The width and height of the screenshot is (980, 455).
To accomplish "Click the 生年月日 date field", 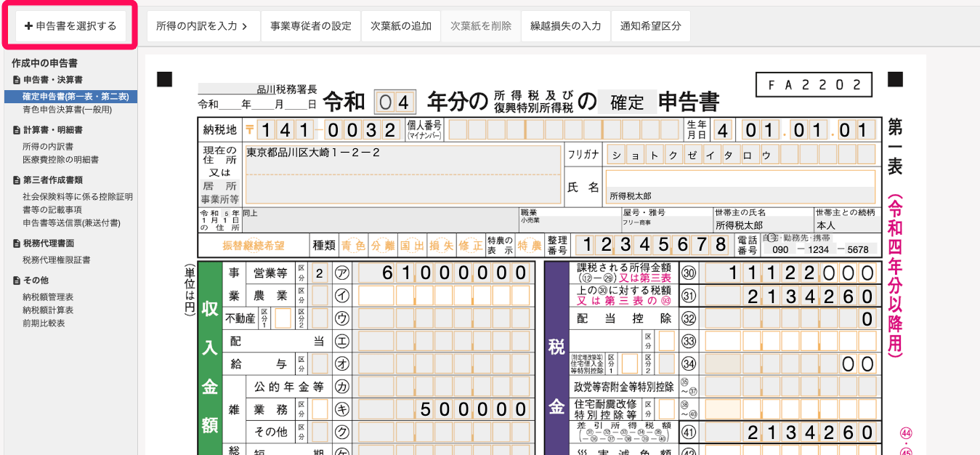I will pos(794,130).
